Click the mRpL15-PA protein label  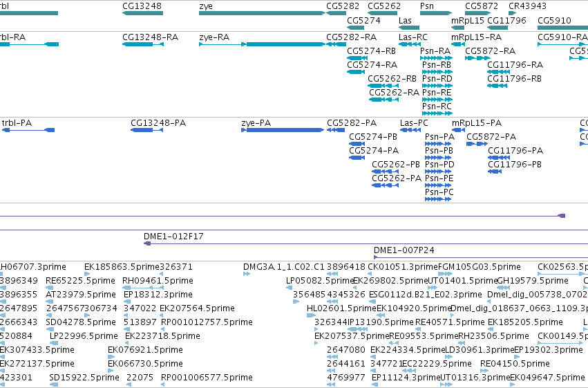[x=477, y=123]
